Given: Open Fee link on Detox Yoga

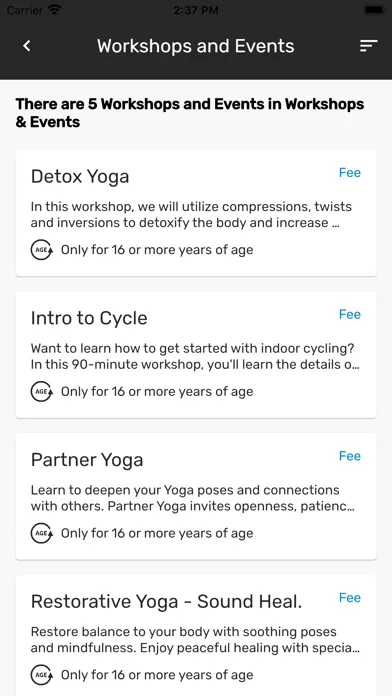Looking at the screenshot, I should [x=350, y=173].
